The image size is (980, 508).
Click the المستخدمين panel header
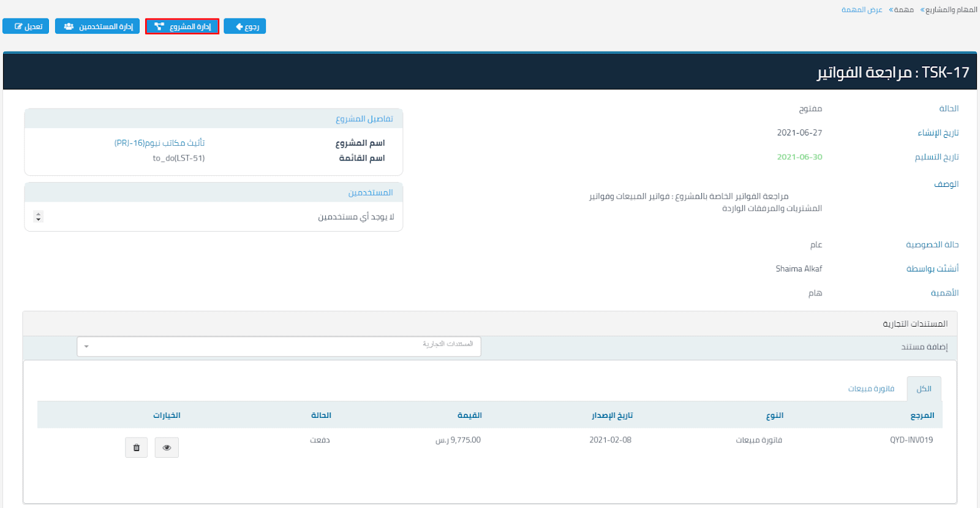tap(371, 192)
